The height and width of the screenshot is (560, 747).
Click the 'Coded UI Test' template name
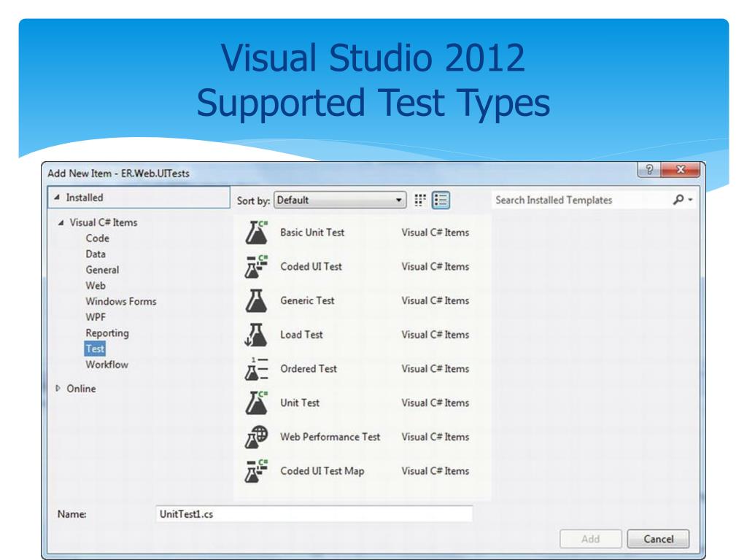311,267
